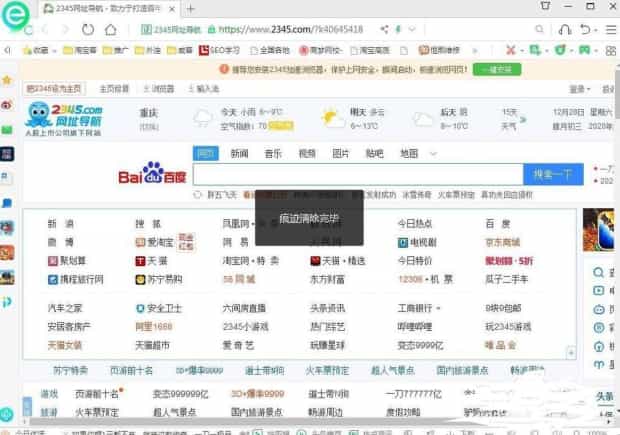Screen dimensions: 620x435
Task: Open a new tab with plus button
Action: [x=191, y=9]
